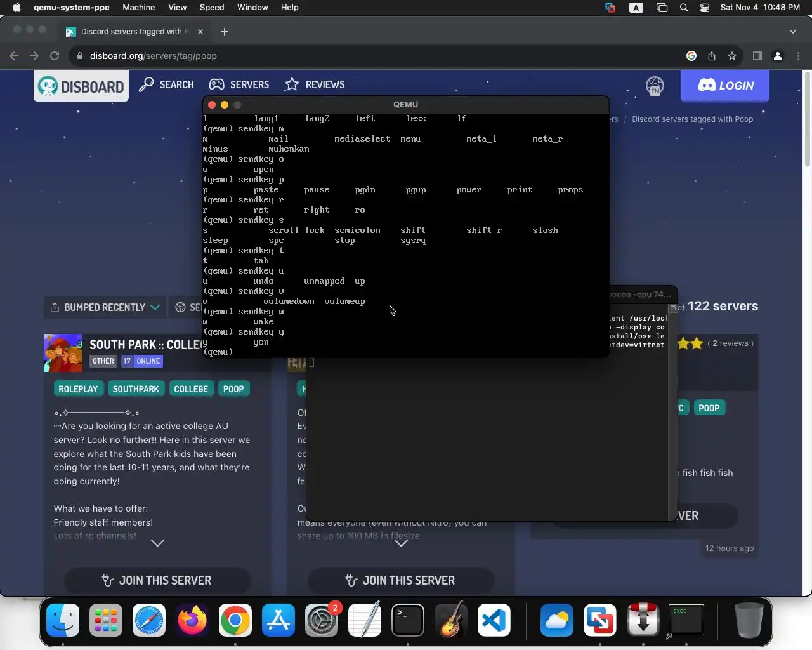Viewport: 812px width, 650px height.
Task: Click the DISBOARD logo
Action: click(81, 86)
